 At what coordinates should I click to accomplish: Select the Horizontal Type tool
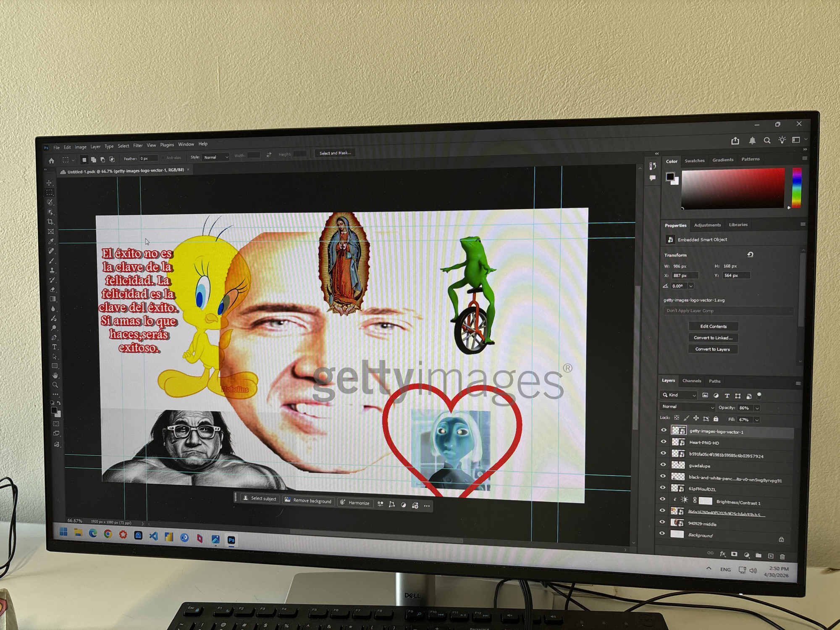(x=54, y=347)
